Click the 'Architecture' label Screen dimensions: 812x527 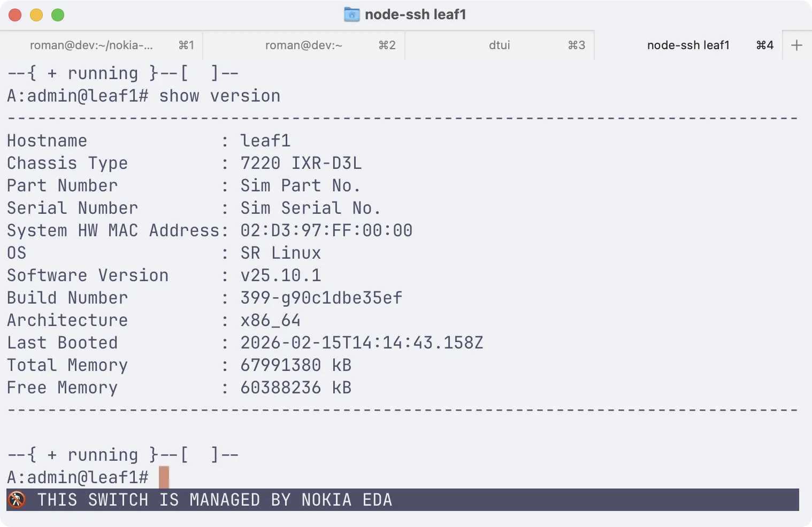coord(67,320)
